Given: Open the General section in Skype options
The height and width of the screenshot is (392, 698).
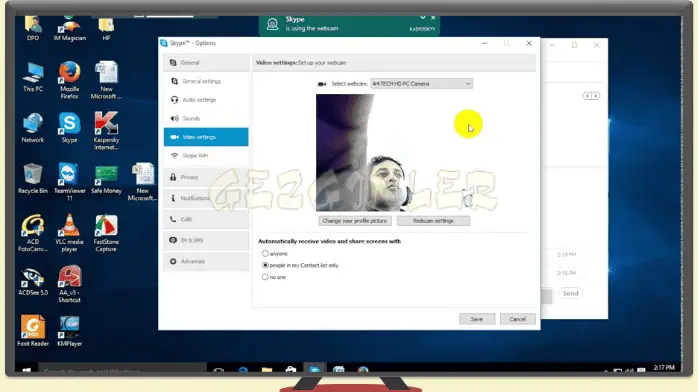Looking at the screenshot, I should (x=206, y=63).
